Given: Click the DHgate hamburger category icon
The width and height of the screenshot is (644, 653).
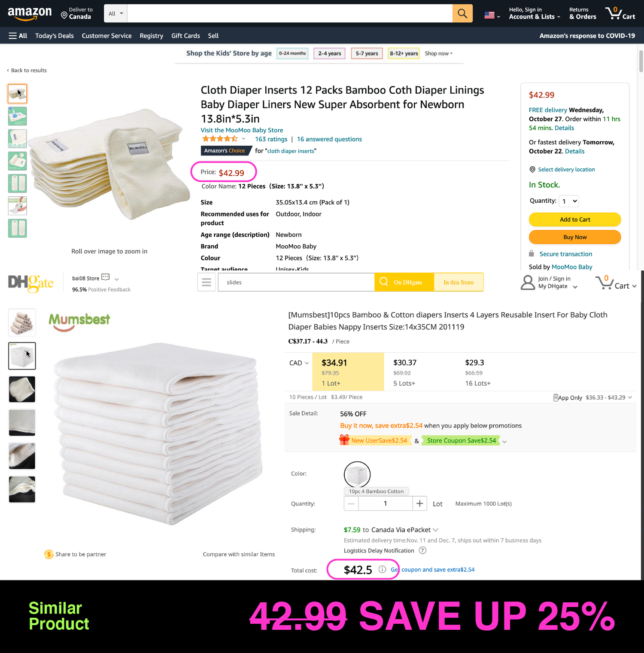Looking at the screenshot, I should [x=207, y=282].
